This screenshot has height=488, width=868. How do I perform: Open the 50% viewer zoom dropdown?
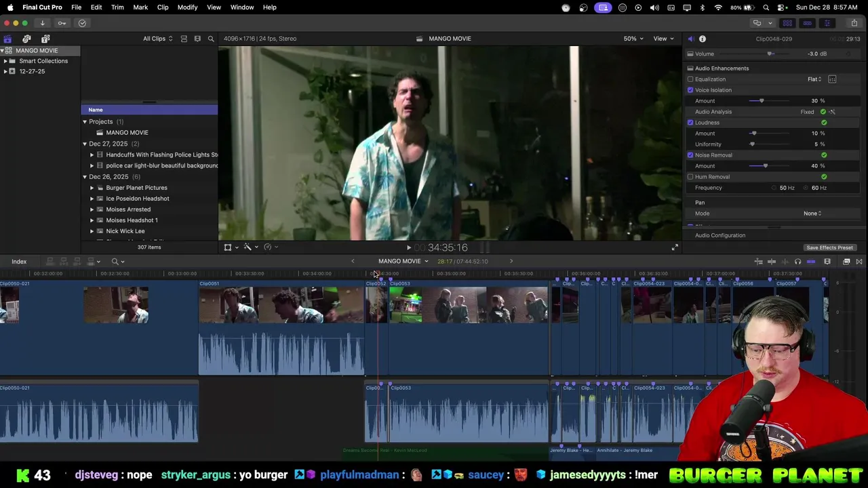633,39
